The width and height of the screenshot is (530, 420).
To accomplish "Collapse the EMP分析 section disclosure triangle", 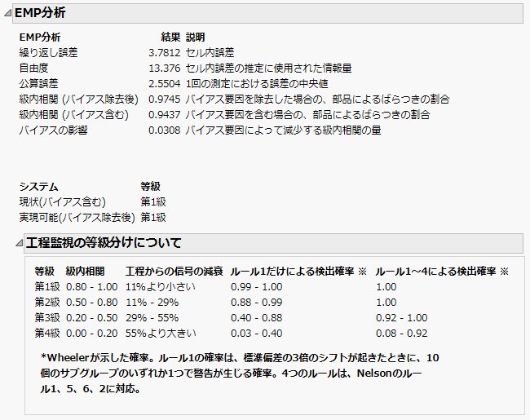I will (x=7, y=13).
